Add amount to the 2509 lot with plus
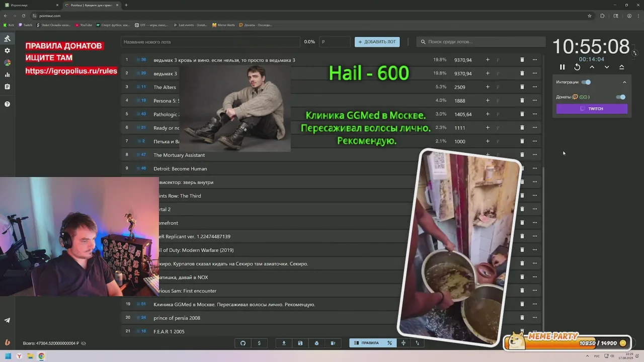The image size is (644, 362). pyautogui.click(x=488, y=87)
